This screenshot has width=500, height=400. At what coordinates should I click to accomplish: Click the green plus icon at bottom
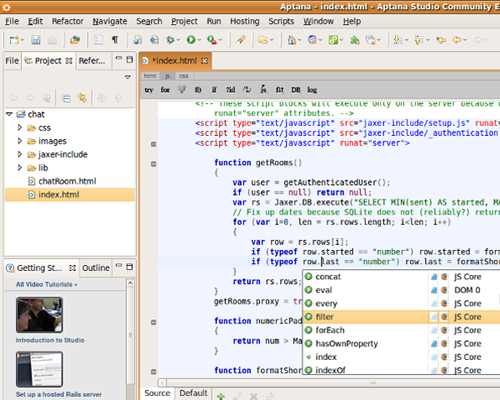click(x=221, y=396)
